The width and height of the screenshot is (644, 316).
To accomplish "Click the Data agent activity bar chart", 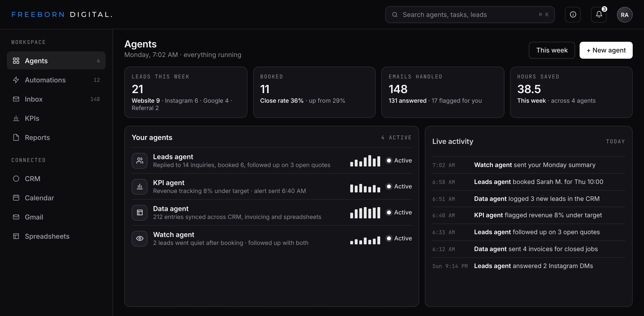I will tap(365, 213).
